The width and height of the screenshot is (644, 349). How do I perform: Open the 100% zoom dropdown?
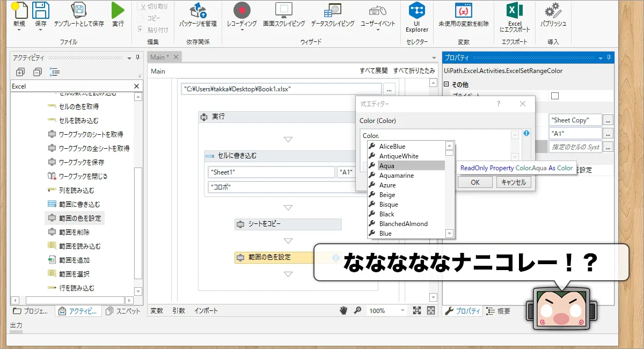click(x=402, y=310)
